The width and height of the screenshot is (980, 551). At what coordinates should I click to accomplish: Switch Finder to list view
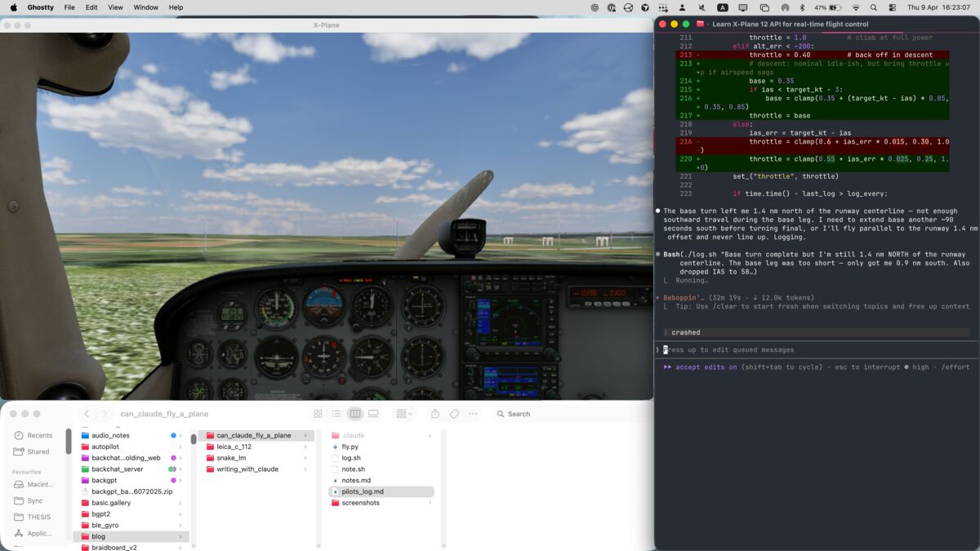pos(336,414)
